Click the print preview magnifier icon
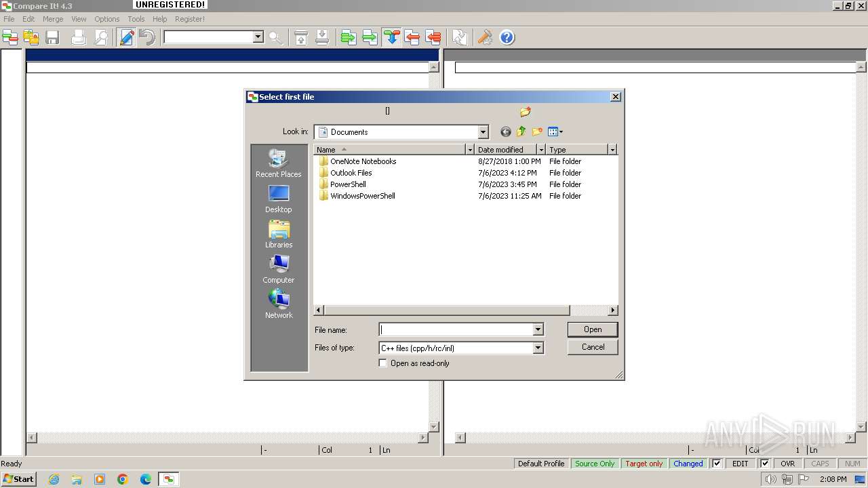This screenshot has width=868, height=488. [x=100, y=37]
